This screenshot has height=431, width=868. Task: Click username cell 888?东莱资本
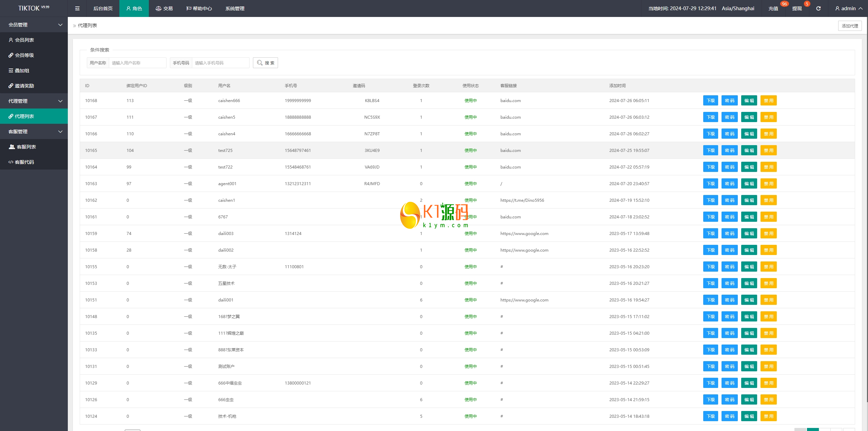(231, 350)
